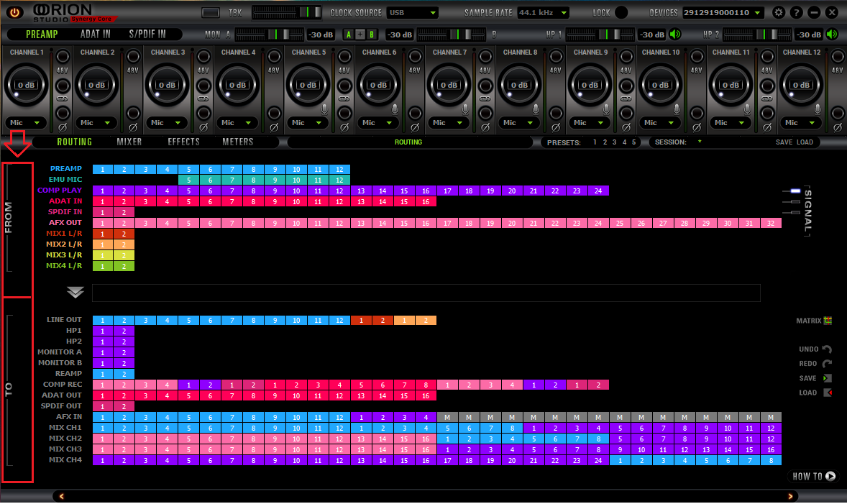Open the routing MATRIX view icon
This screenshot has height=504, width=847.
828,321
